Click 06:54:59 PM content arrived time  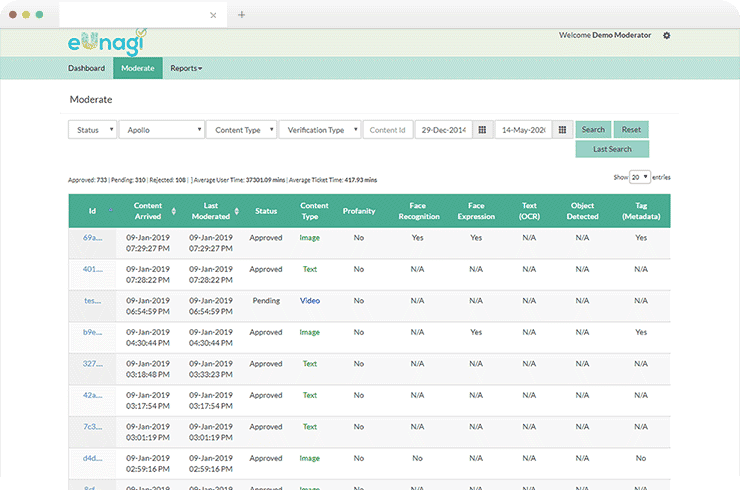pyautogui.click(x=148, y=312)
